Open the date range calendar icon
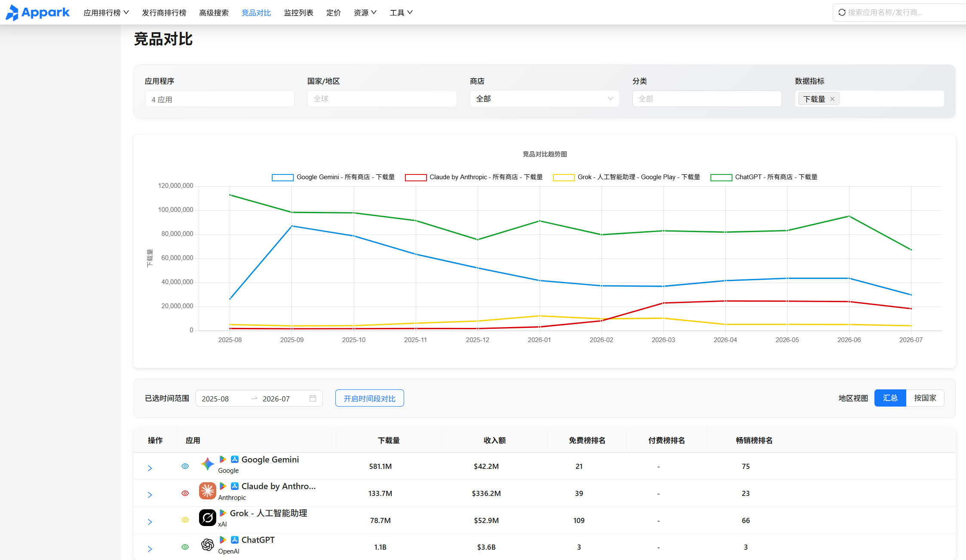966x560 pixels. 313,398
